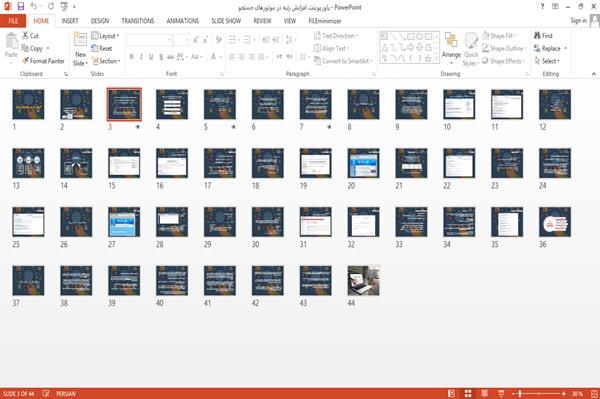The image size is (600, 399).
Task: Click the Save icon in quick access toolbar
Action: (x=21, y=7)
